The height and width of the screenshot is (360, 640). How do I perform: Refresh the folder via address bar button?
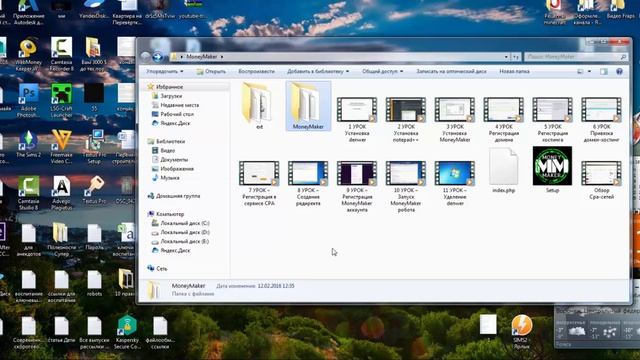pos(516,57)
